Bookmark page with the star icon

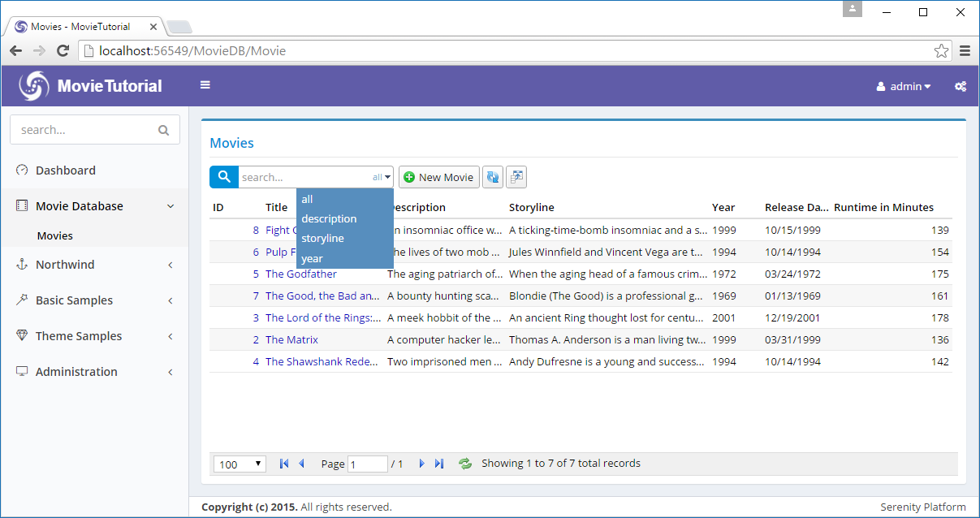pyautogui.click(x=941, y=51)
